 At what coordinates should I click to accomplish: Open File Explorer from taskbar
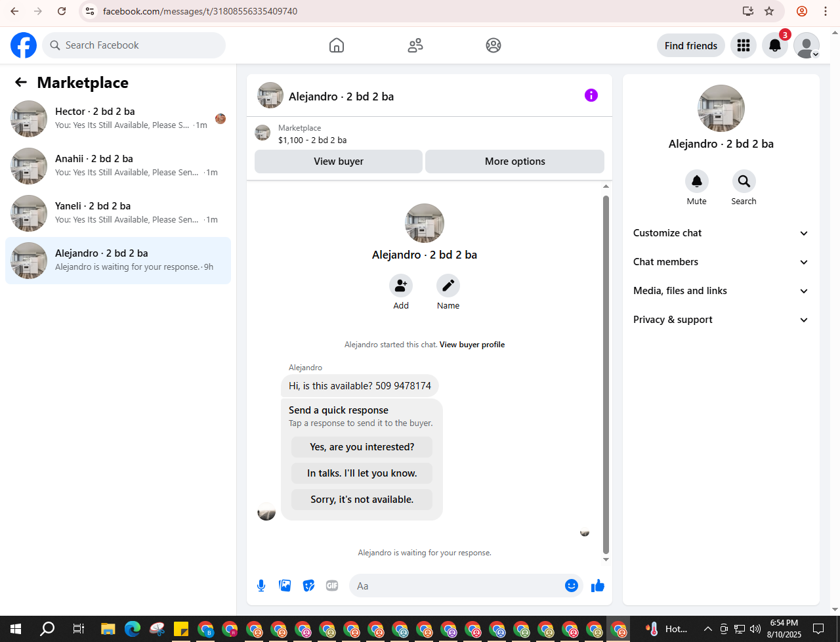(x=108, y=629)
